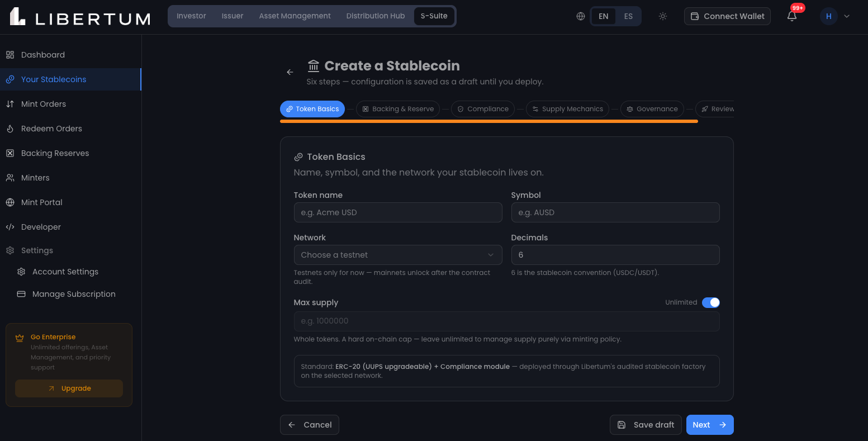Open the Dashboard sidebar item
Viewport: 868px width, 441px height.
[x=70, y=55]
